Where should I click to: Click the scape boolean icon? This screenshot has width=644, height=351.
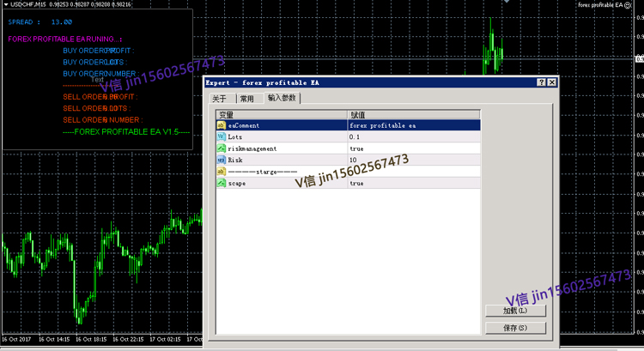[221, 183]
